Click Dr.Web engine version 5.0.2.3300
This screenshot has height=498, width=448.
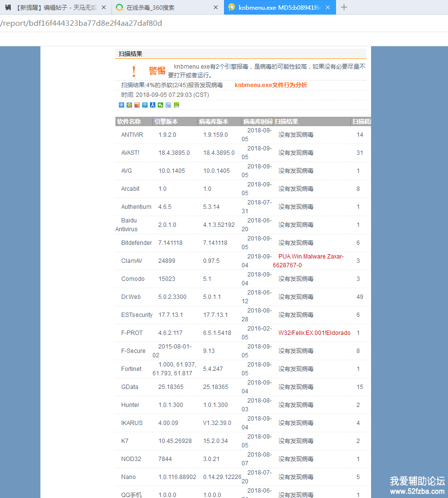172,297
